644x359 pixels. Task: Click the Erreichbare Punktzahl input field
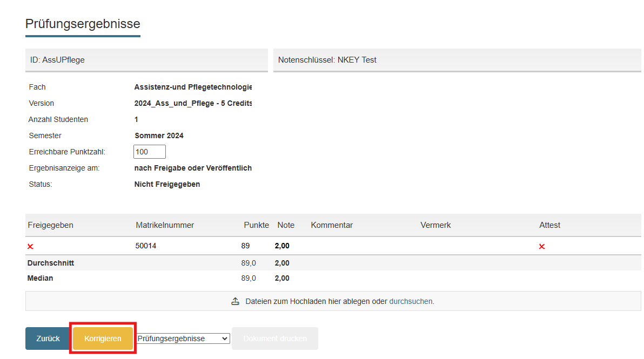point(150,152)
